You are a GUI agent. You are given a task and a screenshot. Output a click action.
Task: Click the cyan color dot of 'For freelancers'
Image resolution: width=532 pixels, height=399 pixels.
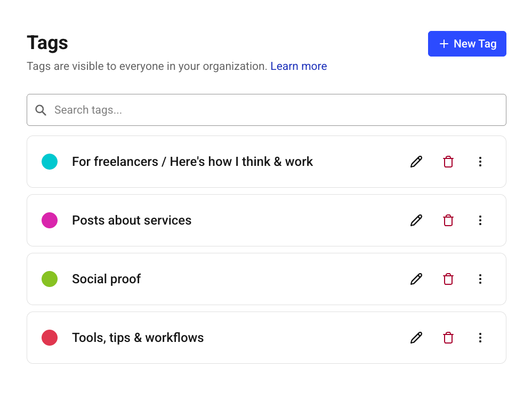[x=50, y=162]
